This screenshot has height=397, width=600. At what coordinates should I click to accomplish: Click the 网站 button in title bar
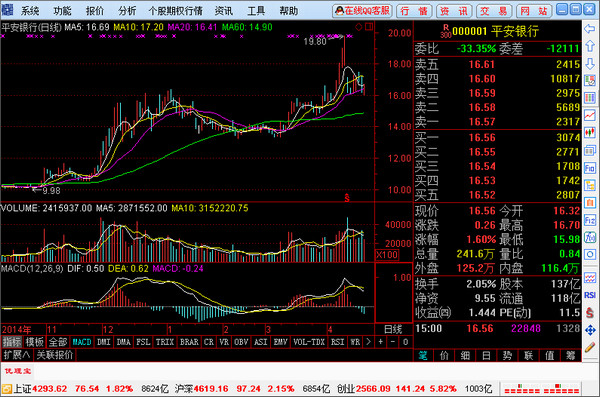pos(534,11)
